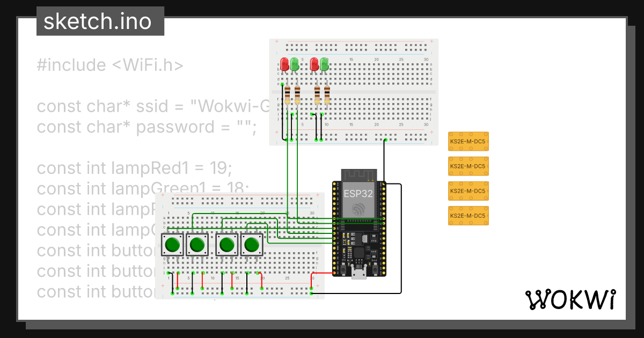Click the 'const char* password' code line

(147, 127)
